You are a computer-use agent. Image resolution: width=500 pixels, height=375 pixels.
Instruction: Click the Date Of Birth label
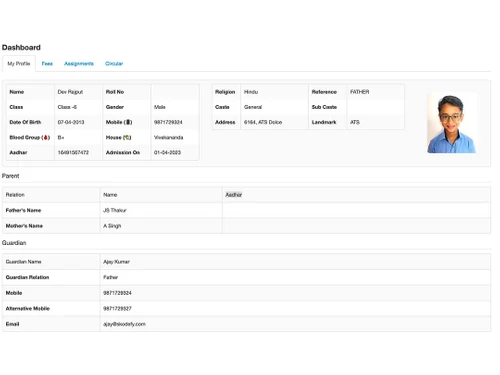pyautogui.click(x=25, y=122)
